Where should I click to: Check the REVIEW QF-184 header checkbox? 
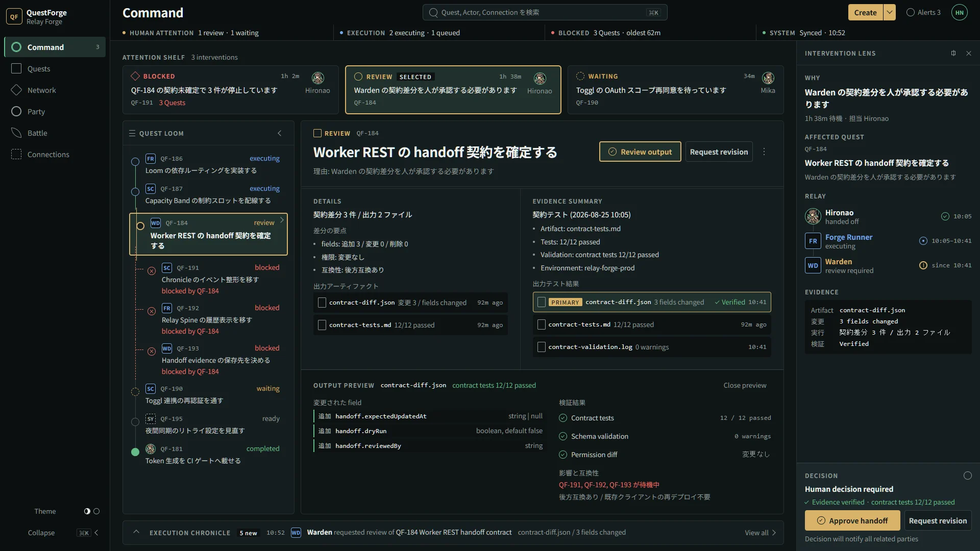pos(317,133)
